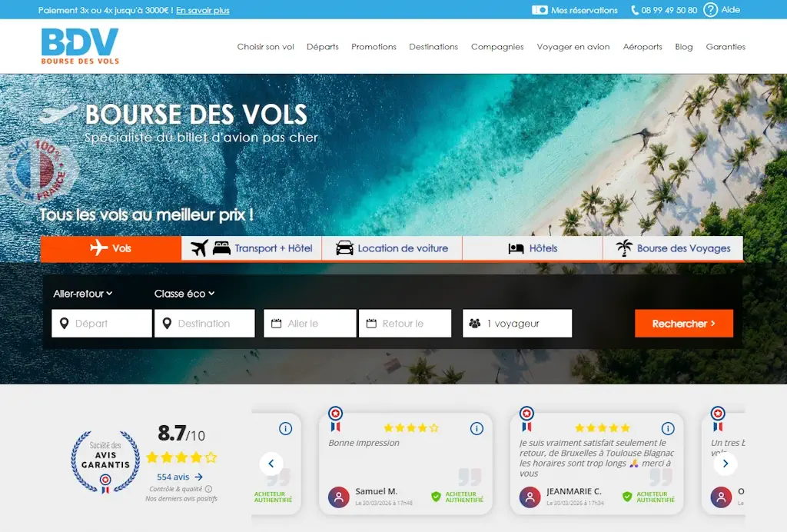
Task: Click the four-star rating on Samuel M. review
Action: 411,428
